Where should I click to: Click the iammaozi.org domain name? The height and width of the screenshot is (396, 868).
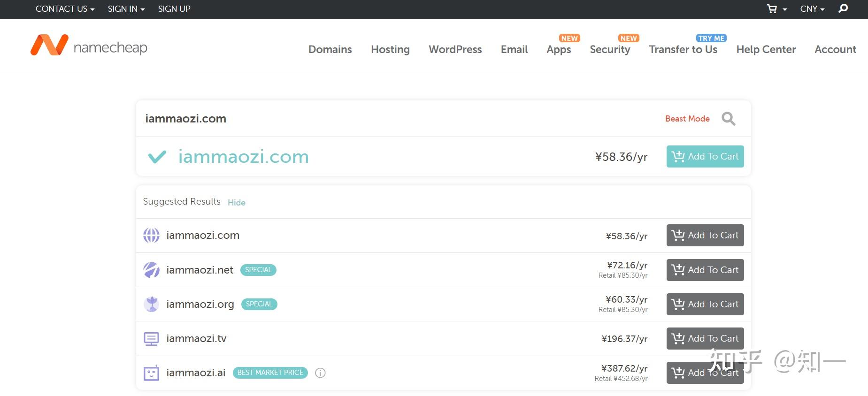[200, 304]
